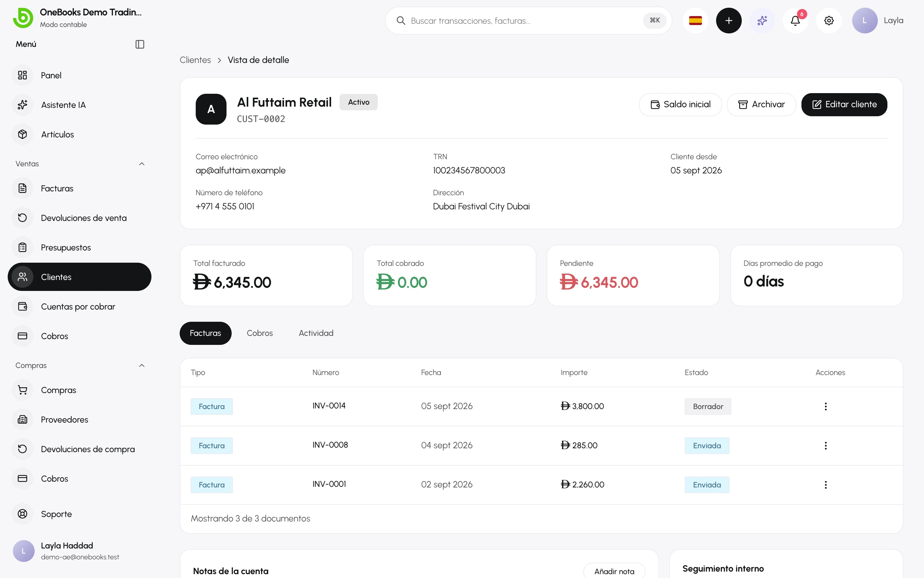Select the Clientes people icon
Image resolution: width=924 pixels, height=578 pixels.
point(22,277)
